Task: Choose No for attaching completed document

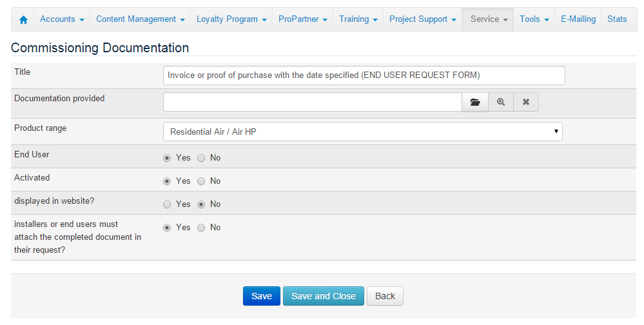Action: click(201, 228)
